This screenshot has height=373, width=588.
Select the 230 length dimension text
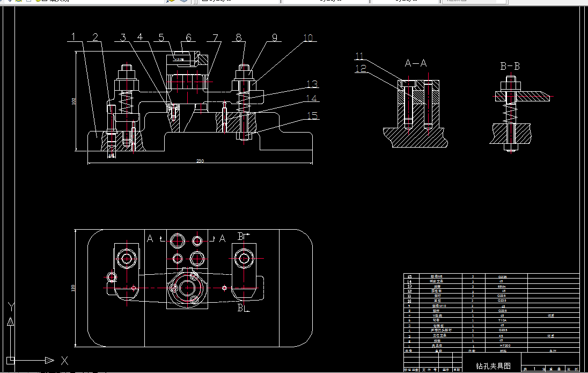[x=200, y=161]
